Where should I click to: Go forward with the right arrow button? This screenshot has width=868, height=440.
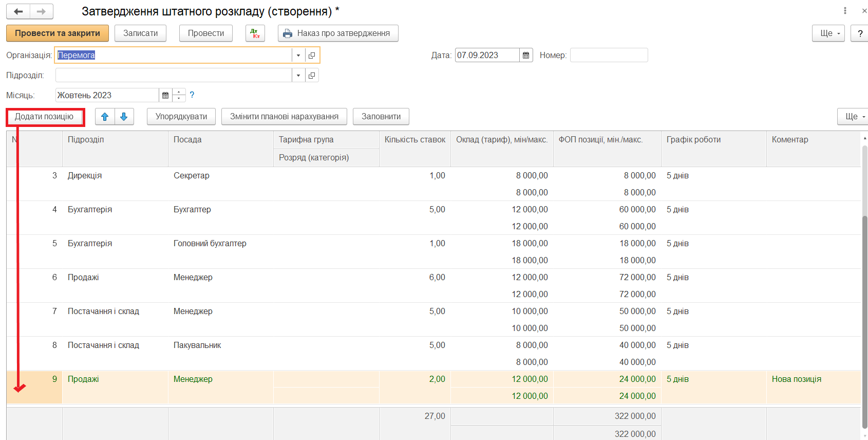coord(42,11)
